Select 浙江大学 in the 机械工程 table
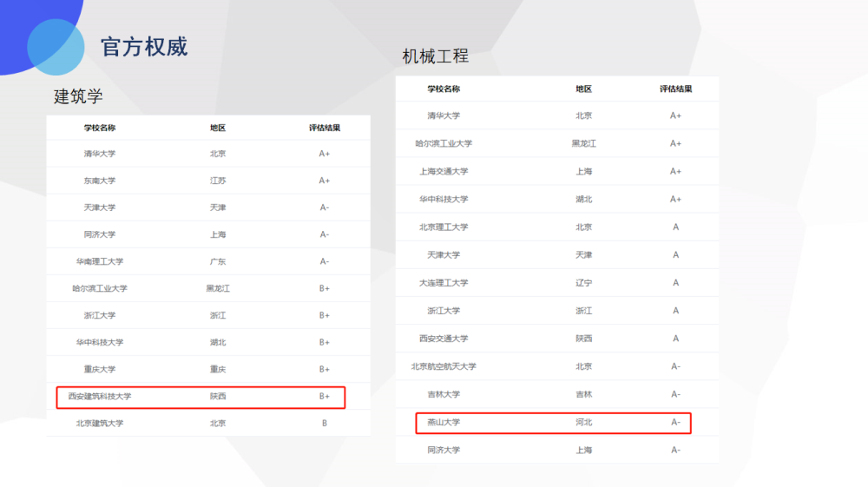 tap(444, 311)
